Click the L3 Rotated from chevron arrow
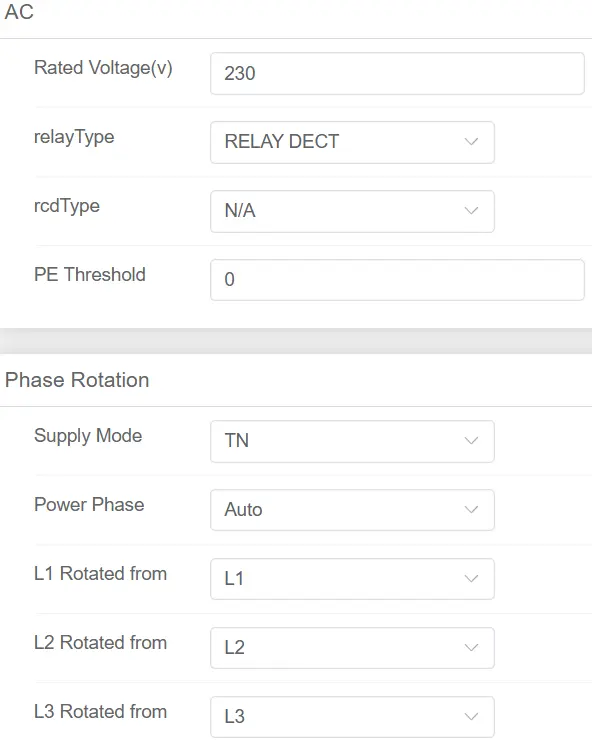This screenshot has height=744, width=592. pos(471,716)
